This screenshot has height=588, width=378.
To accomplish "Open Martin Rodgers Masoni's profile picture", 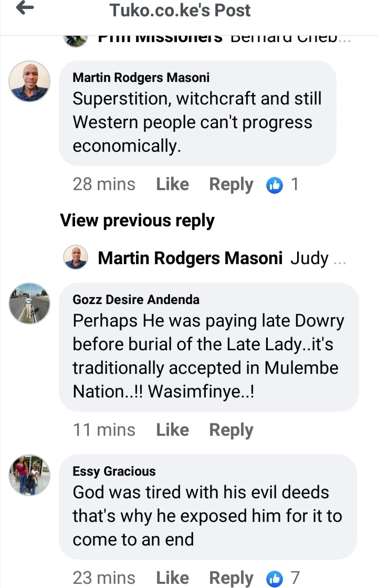I will click(29, 81).
